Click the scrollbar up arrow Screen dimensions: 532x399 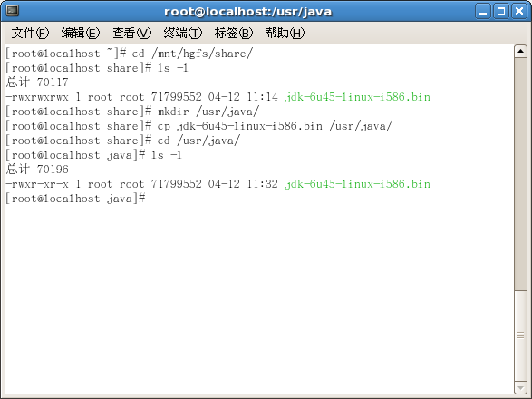[520, 52]
